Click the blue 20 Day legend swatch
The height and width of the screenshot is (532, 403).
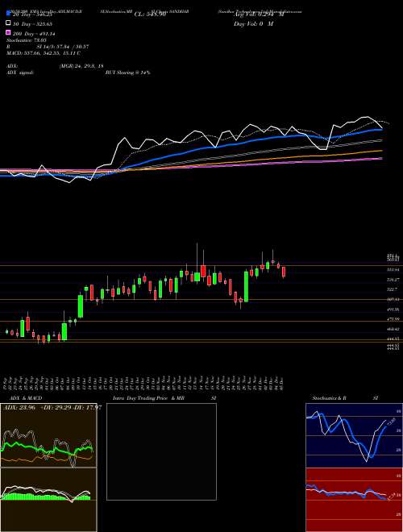tap(9, 14)
